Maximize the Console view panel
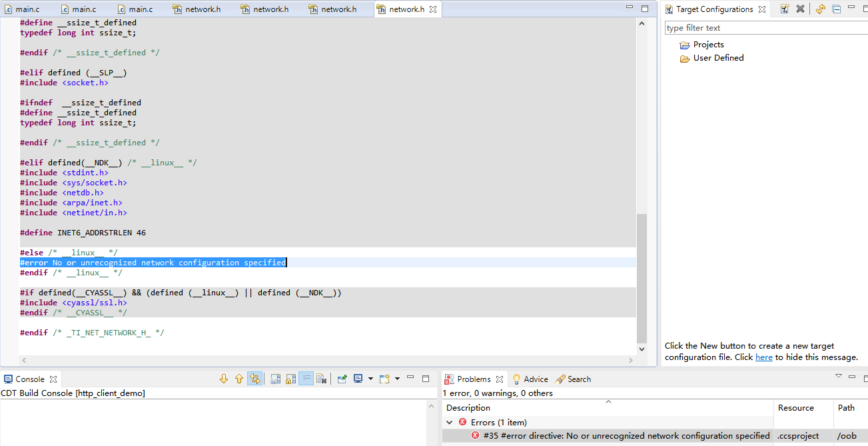This screenshot has height=446, width=868. [x=426, y=378]
